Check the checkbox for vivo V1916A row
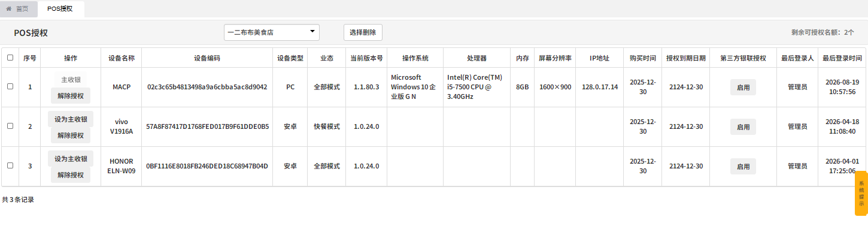The height and width of the screenshot is (226, 868). [x=10, y=126]
